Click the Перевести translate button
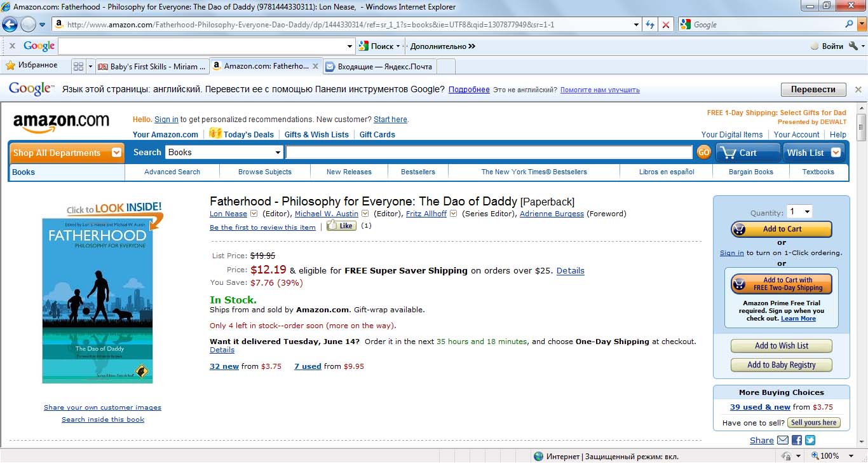The width and height of the screenshot is (868, 463). click(x=813, y=90)
